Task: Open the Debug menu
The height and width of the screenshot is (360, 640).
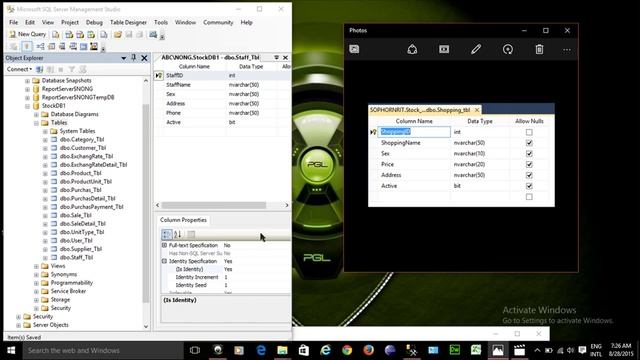Action: 94,22
